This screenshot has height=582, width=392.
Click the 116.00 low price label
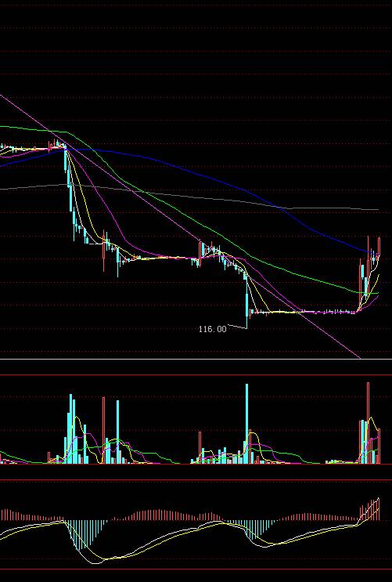coord(213,329)
